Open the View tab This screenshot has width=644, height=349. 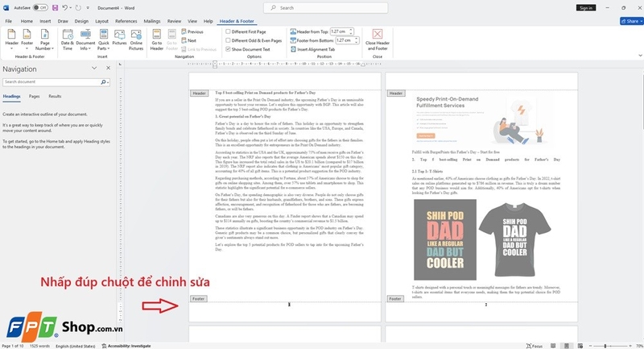coord(192,21)
